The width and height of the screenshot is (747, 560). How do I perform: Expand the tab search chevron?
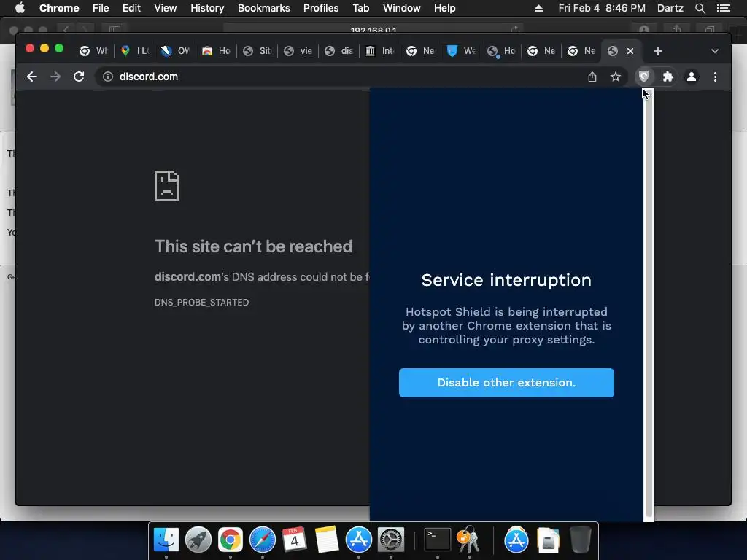(715, 51)
